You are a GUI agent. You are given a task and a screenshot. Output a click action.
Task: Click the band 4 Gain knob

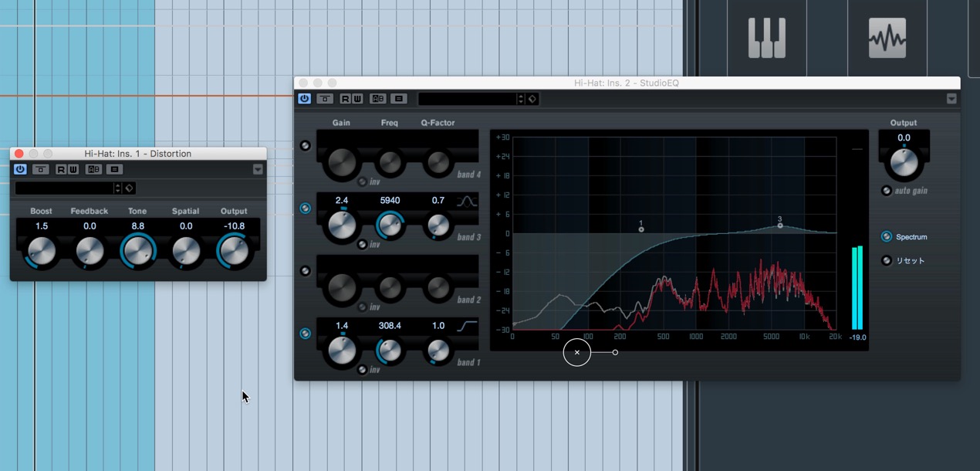[x=342, y=161]
